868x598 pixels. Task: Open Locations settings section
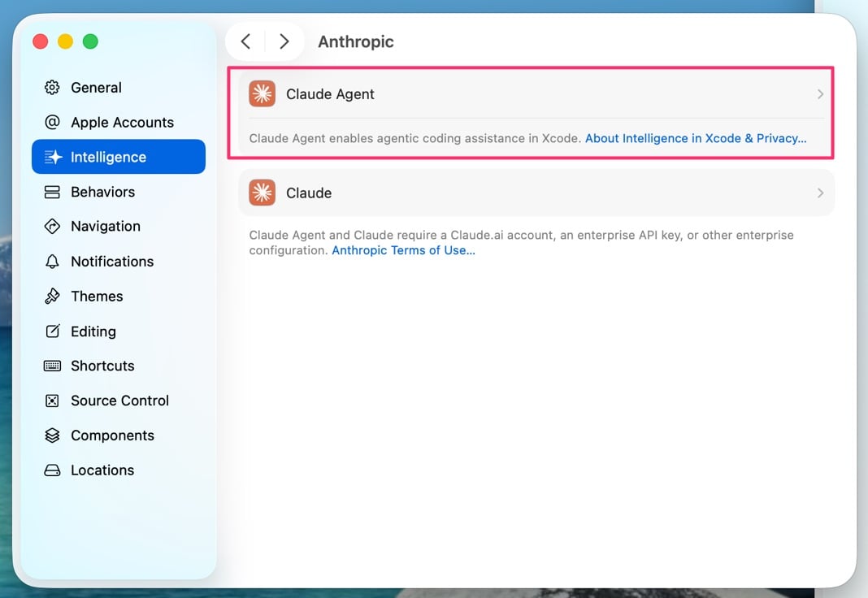(x=102, y=470)
